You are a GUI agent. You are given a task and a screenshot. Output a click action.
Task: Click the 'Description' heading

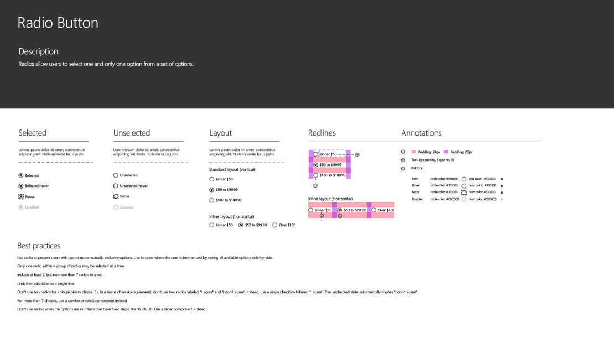click(x=38, y=51)
